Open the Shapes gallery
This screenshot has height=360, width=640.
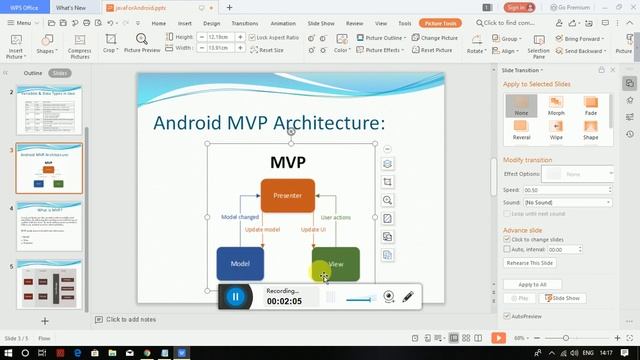coord(47,44)
